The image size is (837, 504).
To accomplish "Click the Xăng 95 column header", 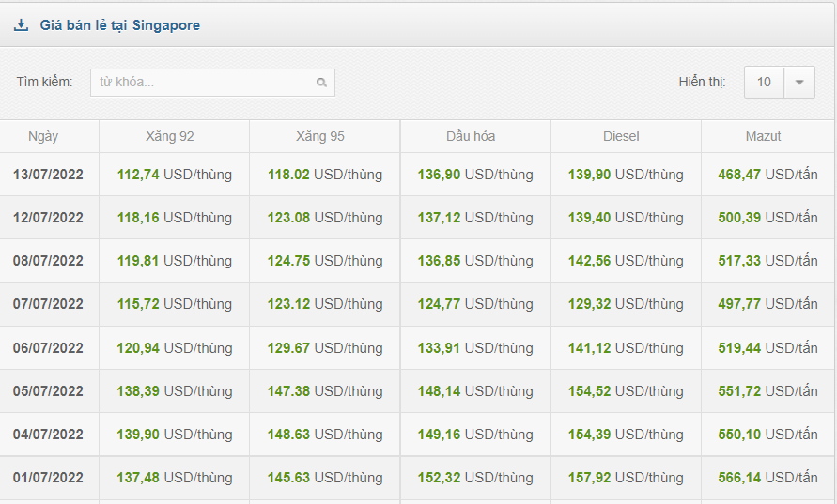I will [x=320, y=136].
